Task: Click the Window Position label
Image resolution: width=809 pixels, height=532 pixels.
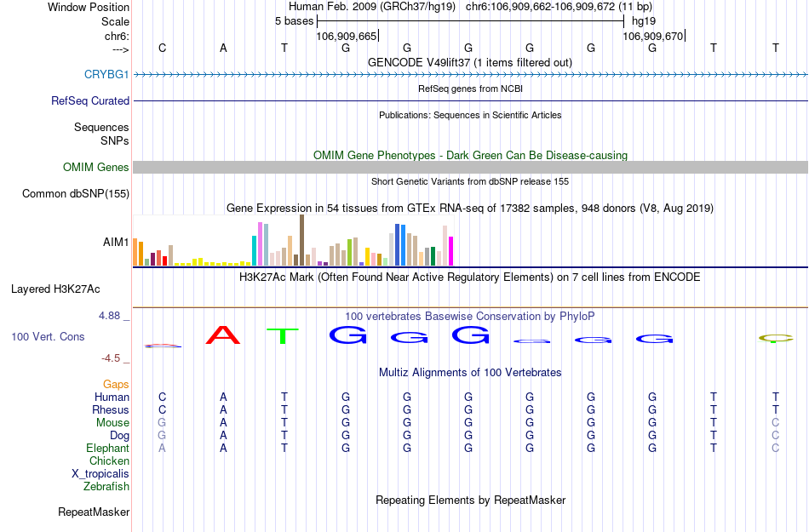Action: tap(89, 7)
